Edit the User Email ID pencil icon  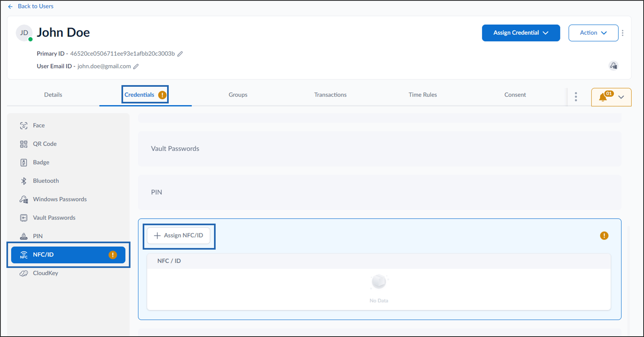pos(136,67)
